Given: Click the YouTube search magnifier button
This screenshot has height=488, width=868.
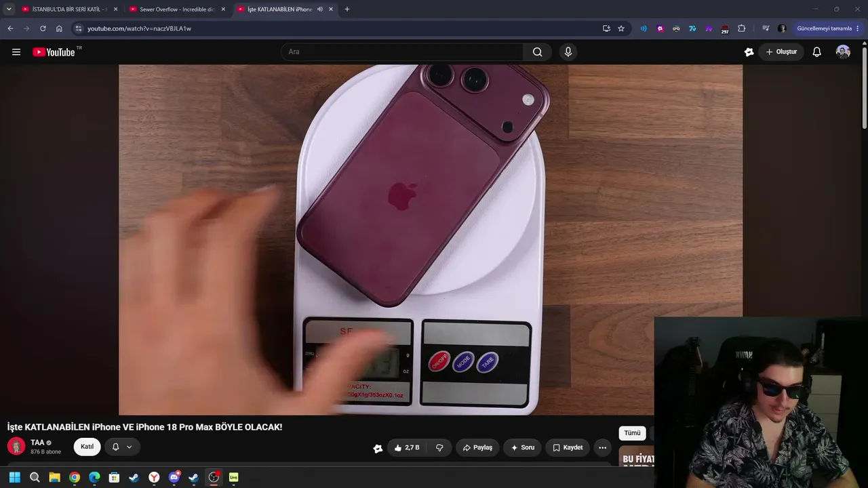Looking at the screenshot, I should coord(538,52).
